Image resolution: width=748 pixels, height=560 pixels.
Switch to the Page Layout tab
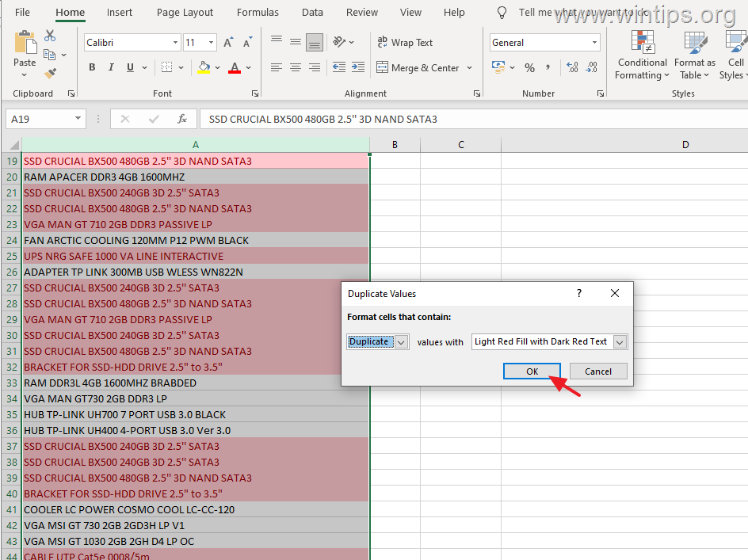(185, 13)
